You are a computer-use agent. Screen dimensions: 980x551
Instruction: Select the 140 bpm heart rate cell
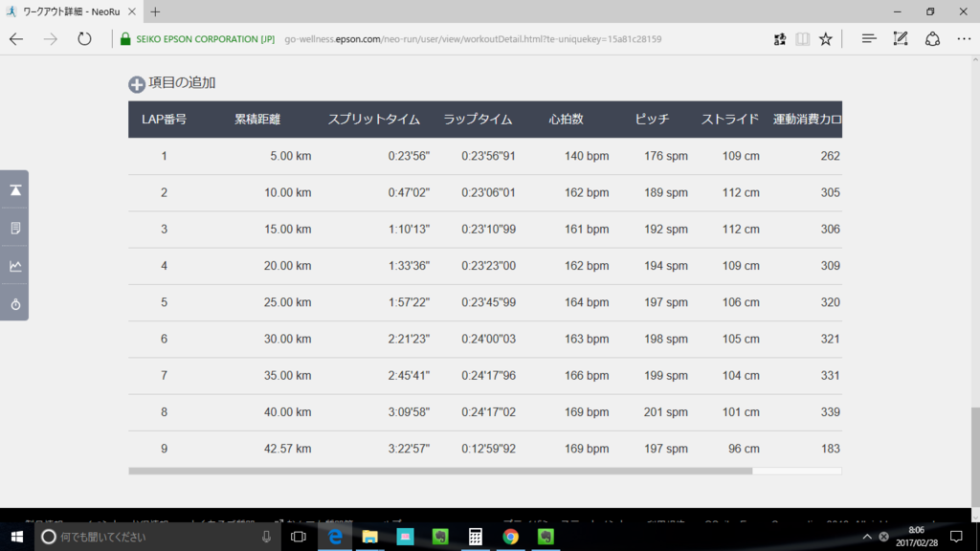[x=587, y=156]
